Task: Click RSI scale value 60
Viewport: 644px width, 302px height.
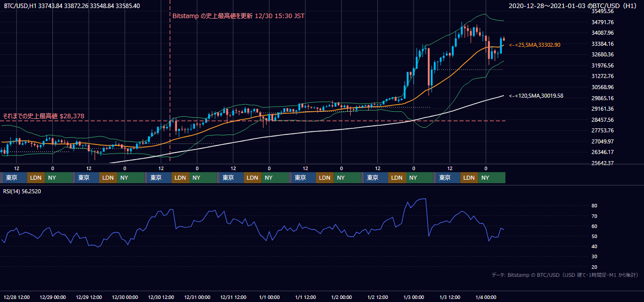Action: pyautogui.click(x=595, y=226)
